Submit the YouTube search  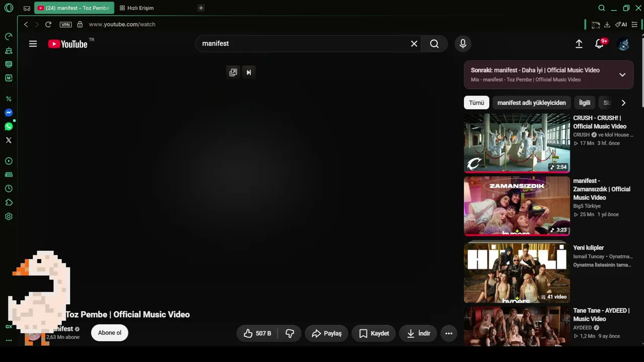click(434, 44)
